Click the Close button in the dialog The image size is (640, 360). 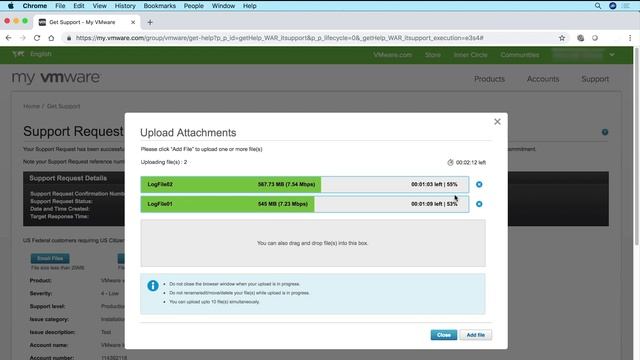444,335
